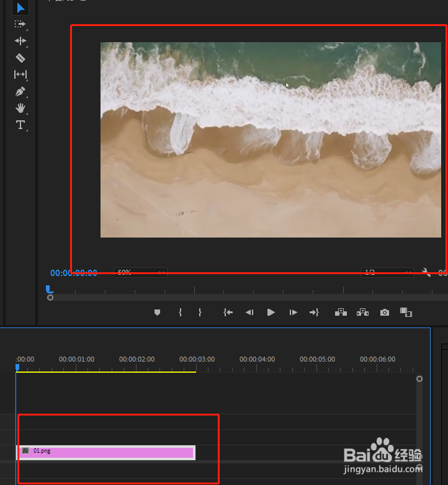448x485 pixels.
Task: Choose the Track Select Forward tool
Action: coord(20,24)
